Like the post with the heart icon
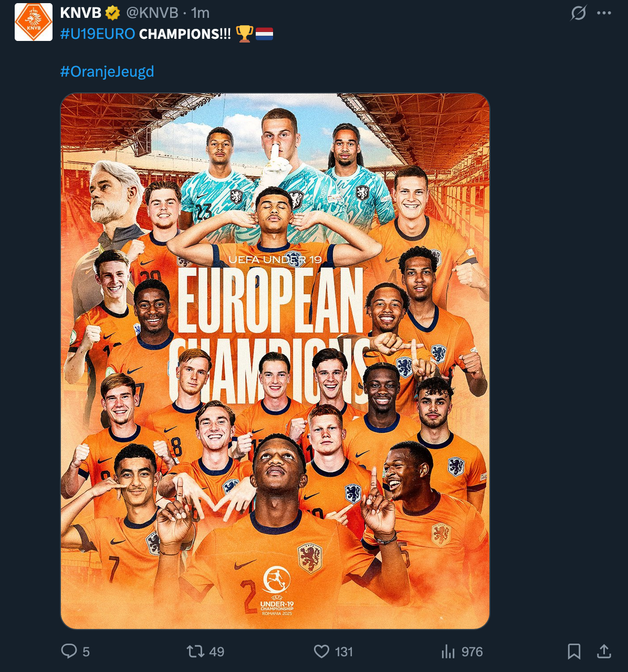Image resolution: width=628 pixels, height=672 pixels. click(321, 652)
